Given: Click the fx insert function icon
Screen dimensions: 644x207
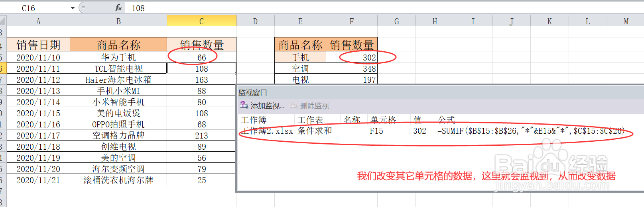Looking at the screenshot, I should tap(118, 8).
